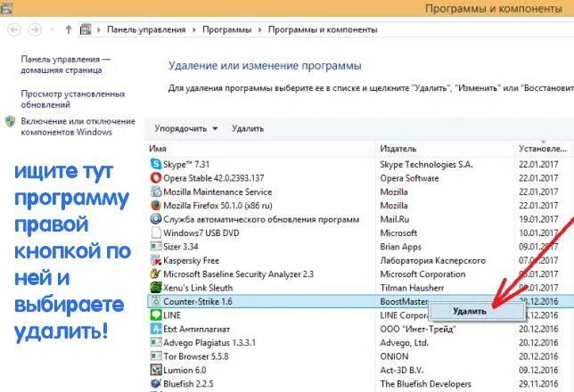
Task: Click the Lumion 6.0 icon
Action: tap(156, 370)
